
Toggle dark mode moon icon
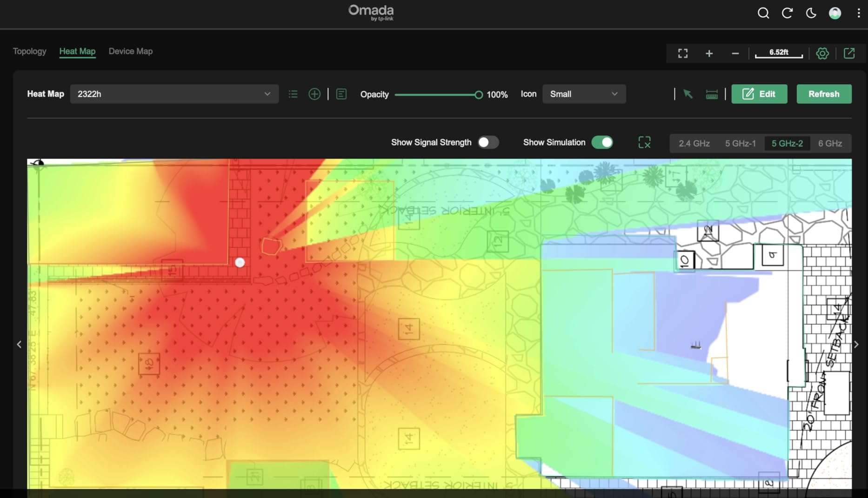[811, 13]
